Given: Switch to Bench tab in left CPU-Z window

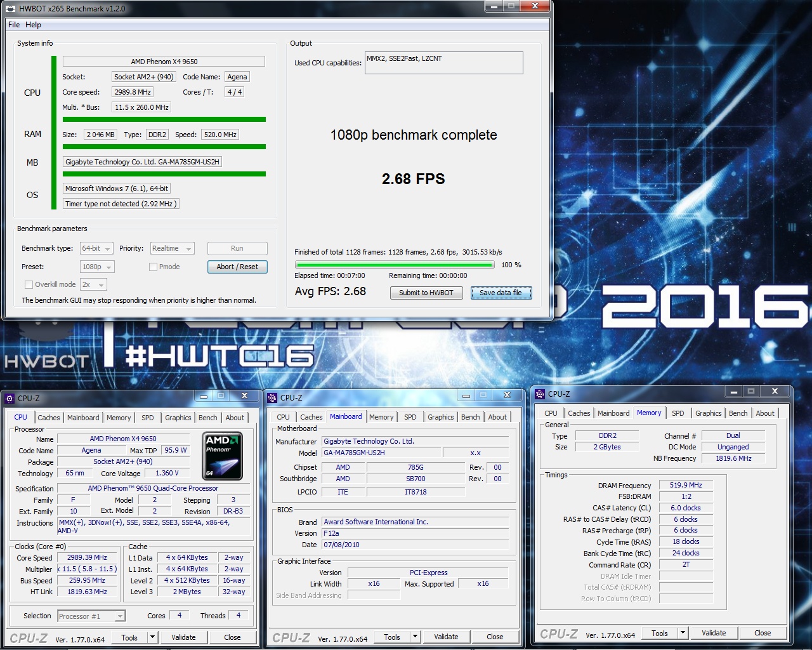Looking at the screenshot, I should pyautogui.click(x=207, y=418).
